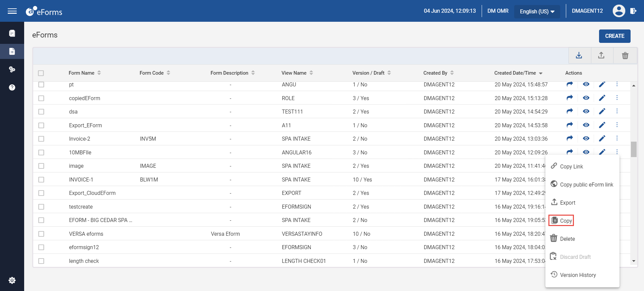Screen dimensions: 644x291
Task: Open the hamburger navigation menu
Action: 12,11
